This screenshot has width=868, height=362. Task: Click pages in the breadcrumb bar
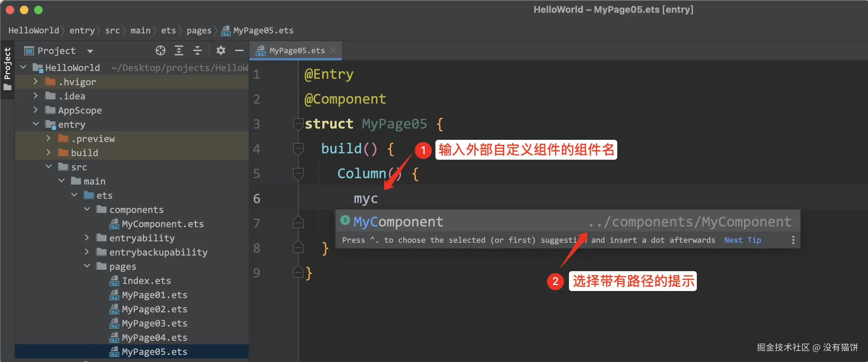click(199, 31)
